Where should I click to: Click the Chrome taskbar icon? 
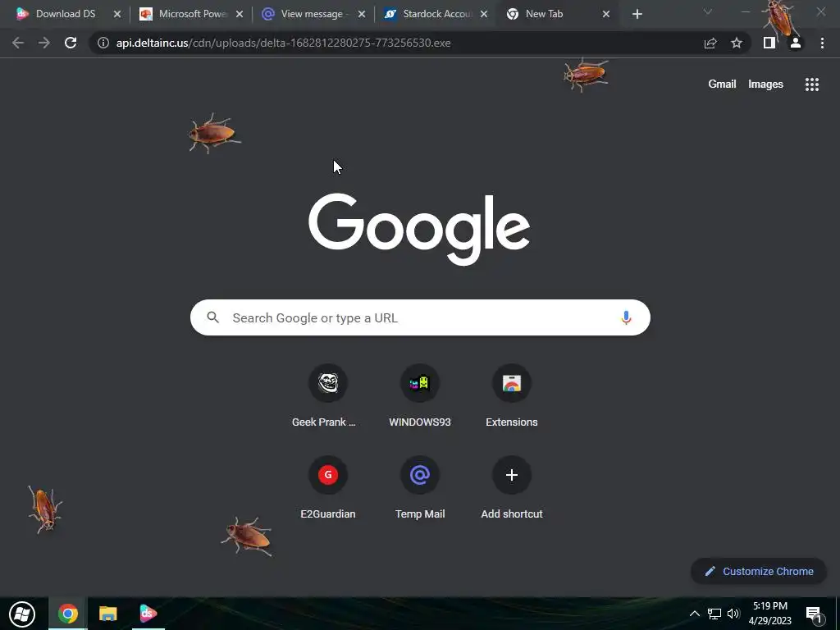[67, 614]
